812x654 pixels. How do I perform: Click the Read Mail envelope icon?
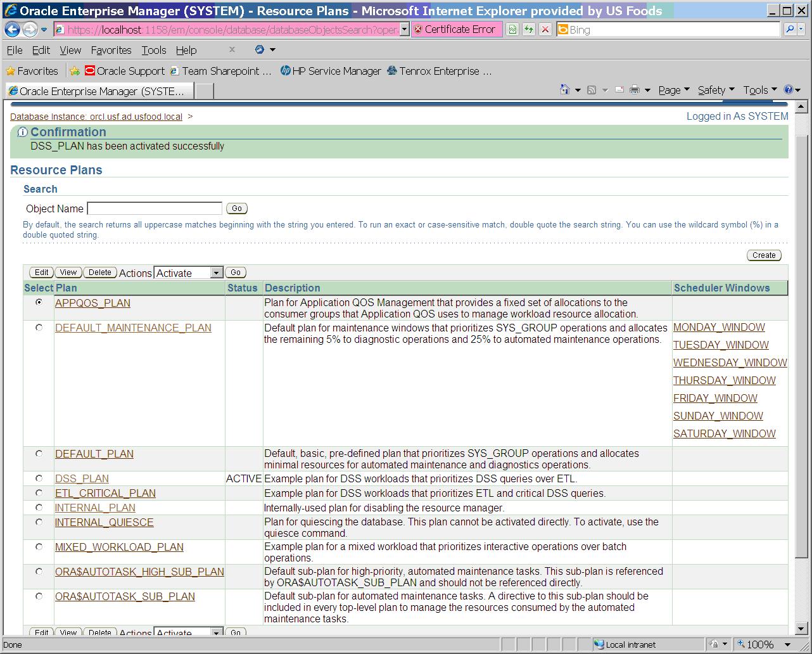[x=619, y=90]
